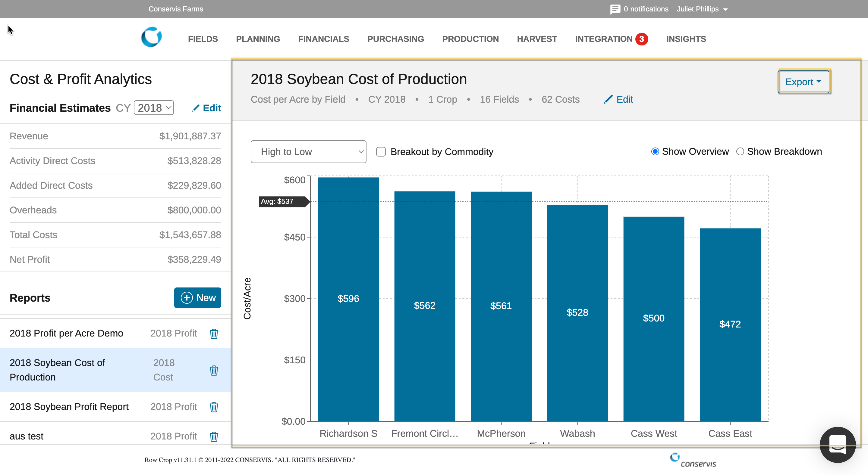Open the FINANCIALS menu
Viewport: 868px width, 475px height.
coord(323,39)
